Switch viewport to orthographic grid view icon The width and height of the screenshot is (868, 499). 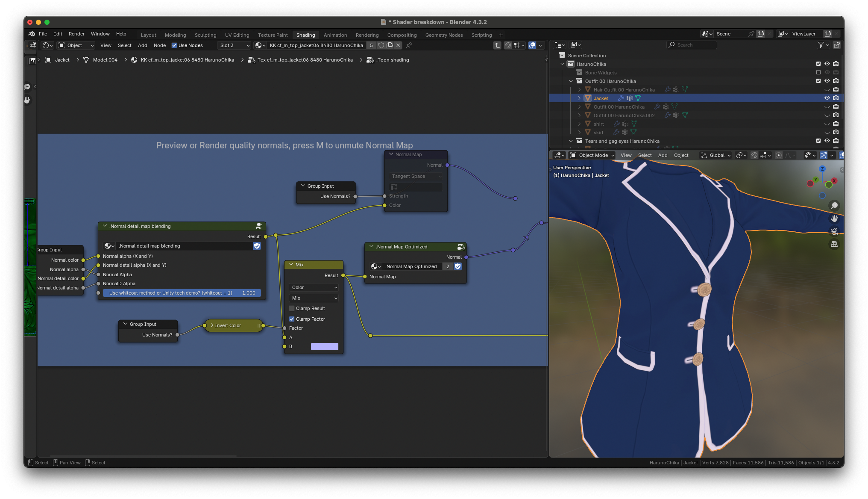tap(834, 244)
